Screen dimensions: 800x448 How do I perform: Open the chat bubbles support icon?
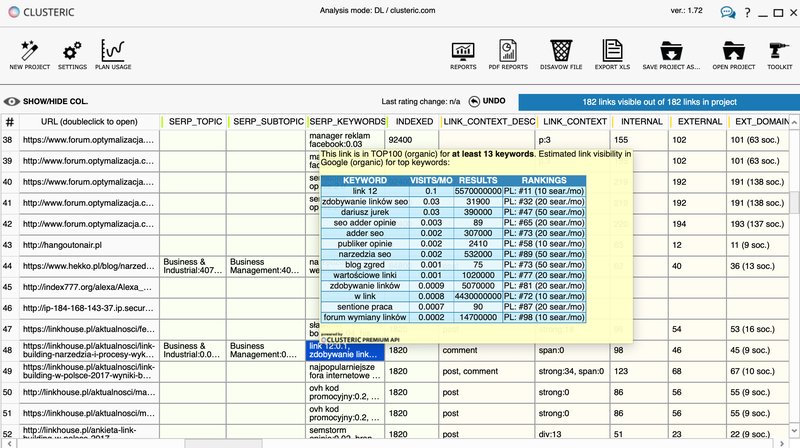(728, 12)
